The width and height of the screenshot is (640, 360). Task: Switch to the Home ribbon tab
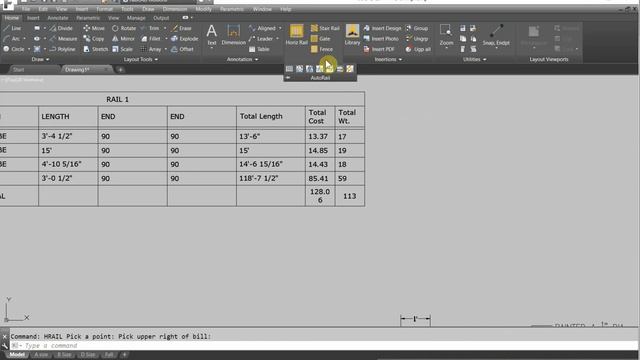coord(11,18)
